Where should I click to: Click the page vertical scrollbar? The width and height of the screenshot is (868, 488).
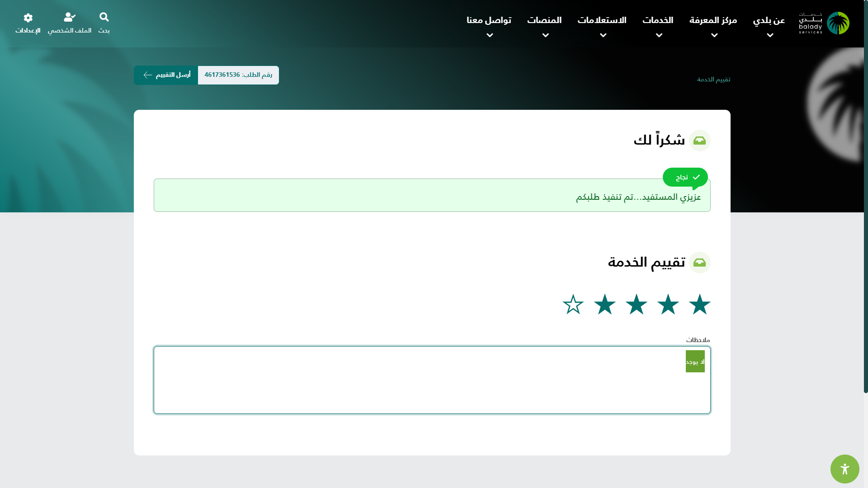coord(865,196)
